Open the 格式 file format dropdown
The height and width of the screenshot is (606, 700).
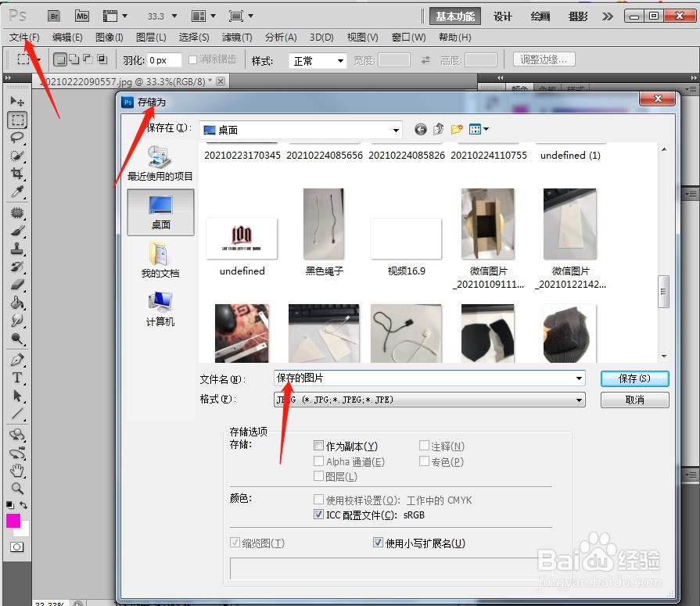point(580,399)
